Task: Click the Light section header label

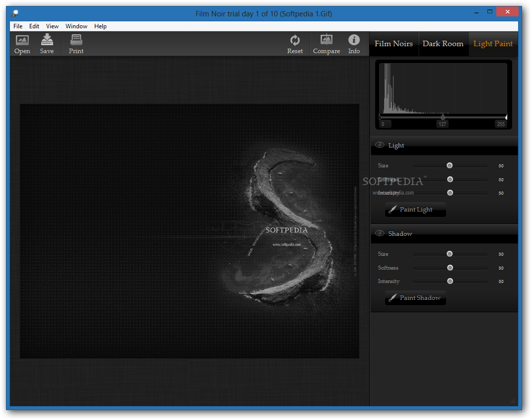Action: click(x=397, y=145)
